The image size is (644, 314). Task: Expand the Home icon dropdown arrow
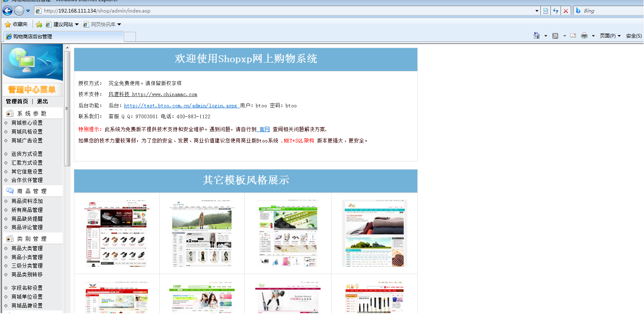pos(546,36)
